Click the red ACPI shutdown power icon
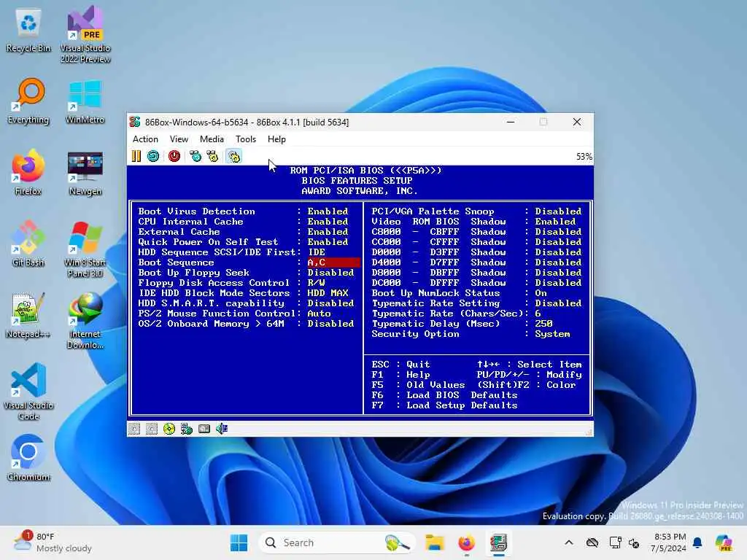The height and width of the screenshot is (560, 747). coord(174,156)
